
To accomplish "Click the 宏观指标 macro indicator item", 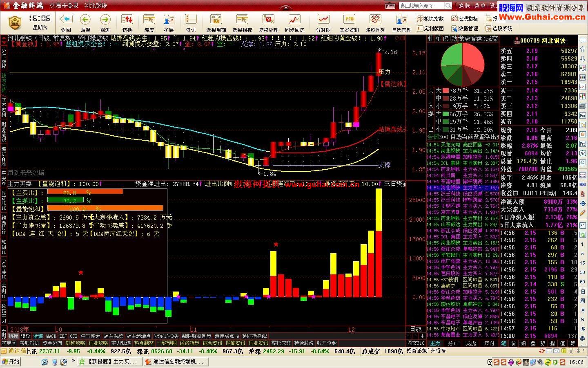I will coord(465,19).
